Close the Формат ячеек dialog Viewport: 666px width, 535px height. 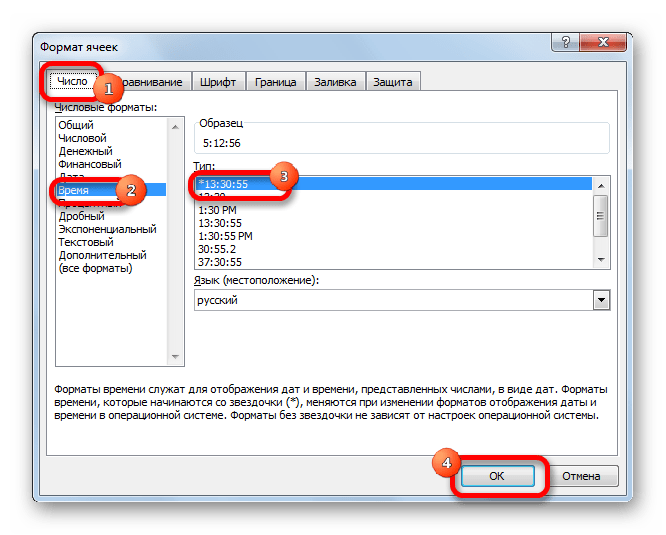tap(603, 42)
